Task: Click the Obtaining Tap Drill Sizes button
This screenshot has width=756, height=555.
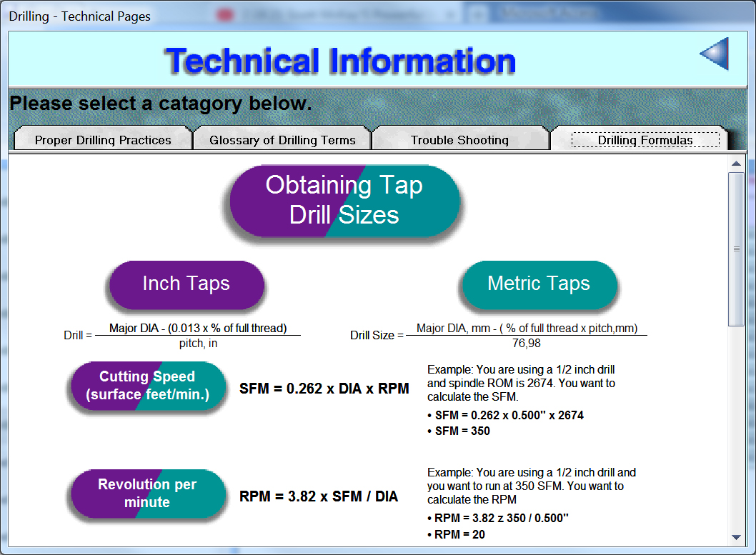Action: tap(344, 201)
